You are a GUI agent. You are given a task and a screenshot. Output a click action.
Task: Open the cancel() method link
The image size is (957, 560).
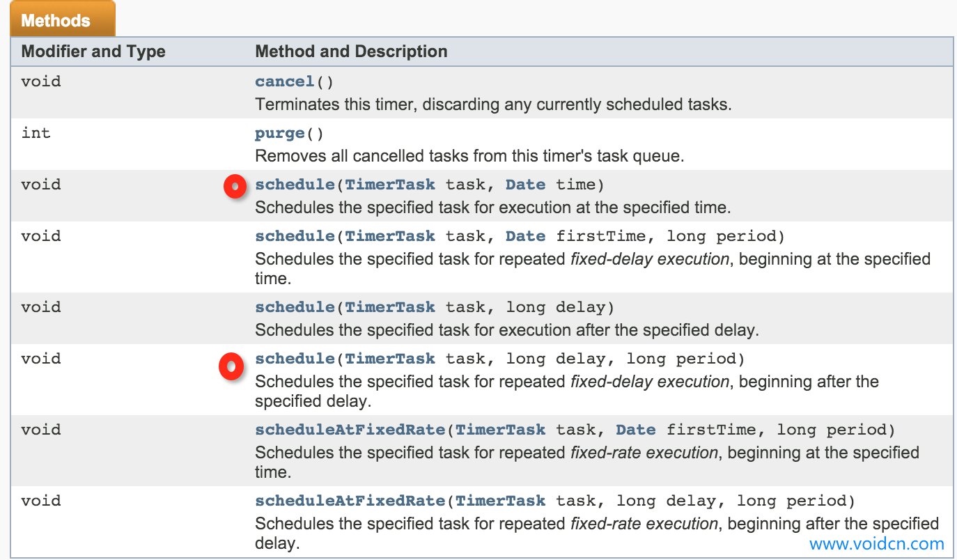click(x=285, y=81)
